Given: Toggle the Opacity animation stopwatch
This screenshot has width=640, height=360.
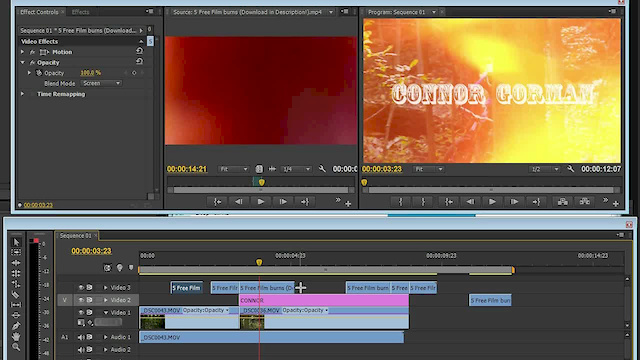Looking at the screenshot, I should pyautogui.click(x=39, y=73).
